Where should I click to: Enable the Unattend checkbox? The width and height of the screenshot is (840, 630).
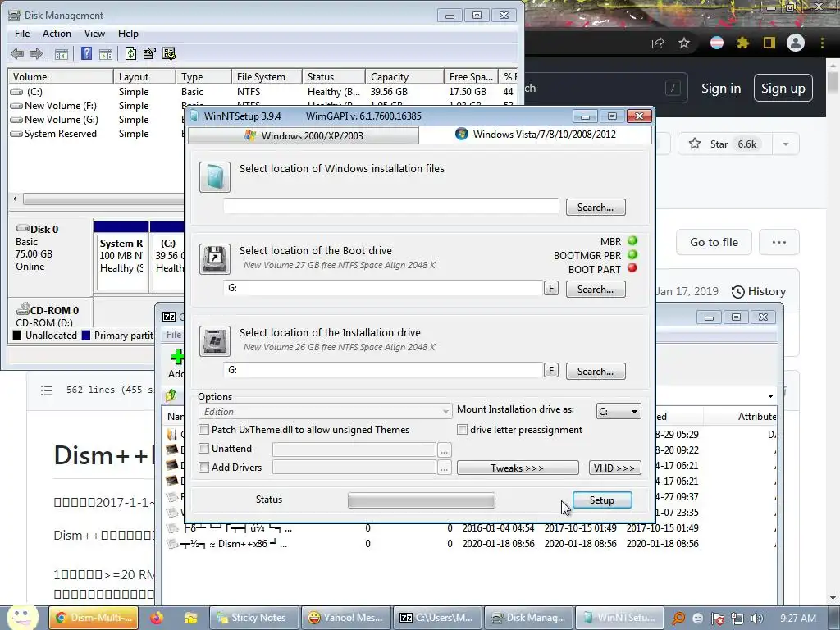coord(203,449)
